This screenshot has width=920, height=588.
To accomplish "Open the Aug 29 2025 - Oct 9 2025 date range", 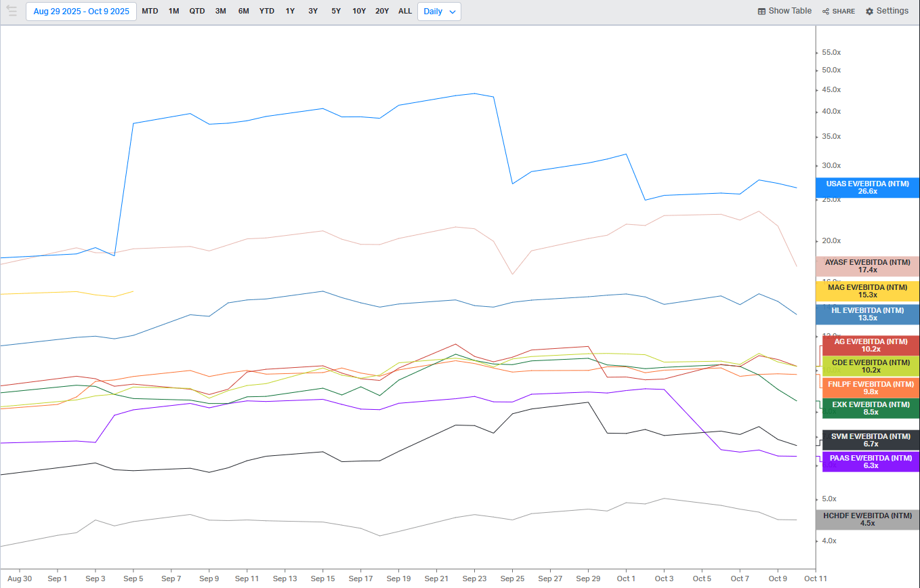I will click(x=81, y=12).
